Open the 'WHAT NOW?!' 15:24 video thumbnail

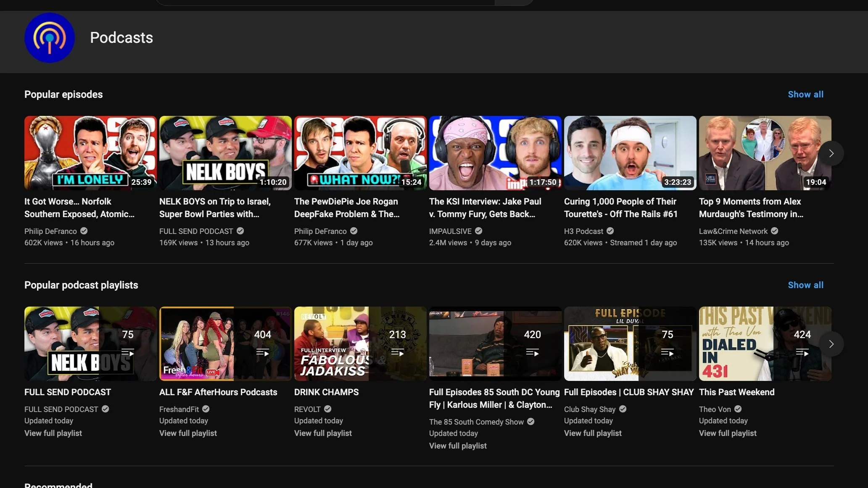(360, 153)
